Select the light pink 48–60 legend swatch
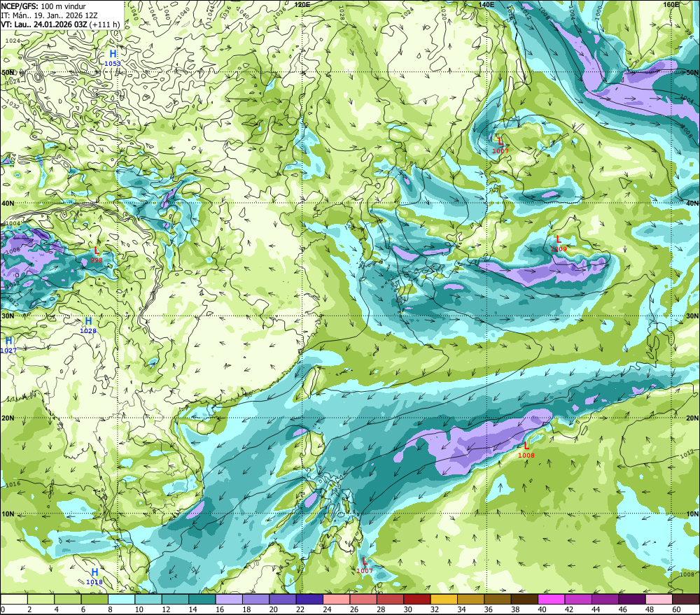 coord(659,599)
